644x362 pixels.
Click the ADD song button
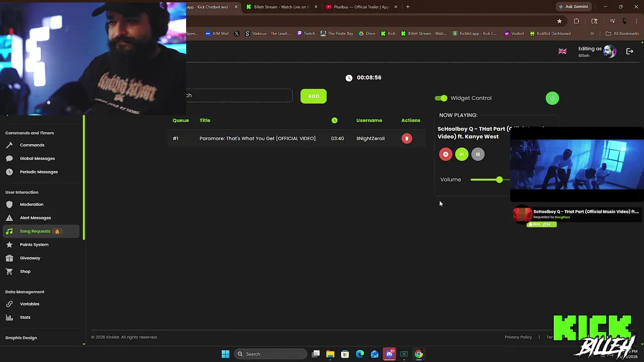[313, 96]
